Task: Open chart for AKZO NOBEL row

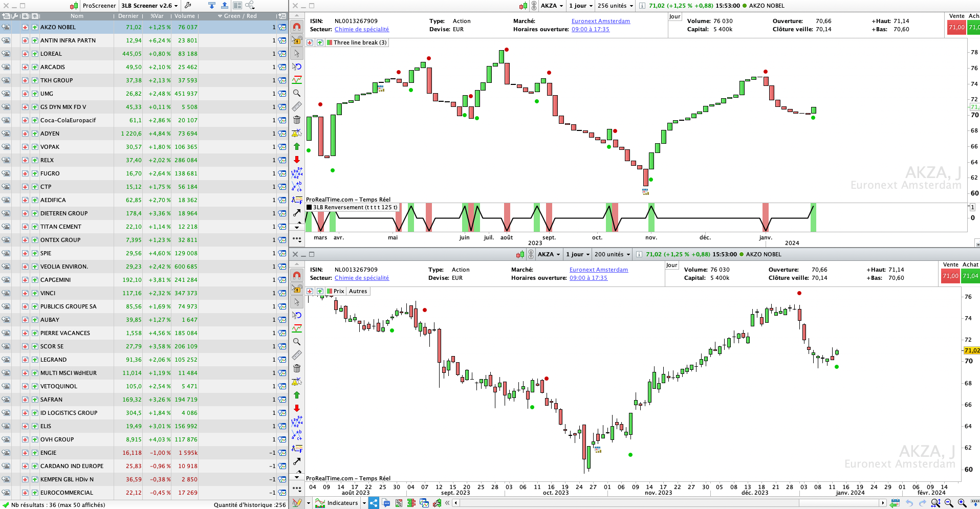Action: (282, 27)
